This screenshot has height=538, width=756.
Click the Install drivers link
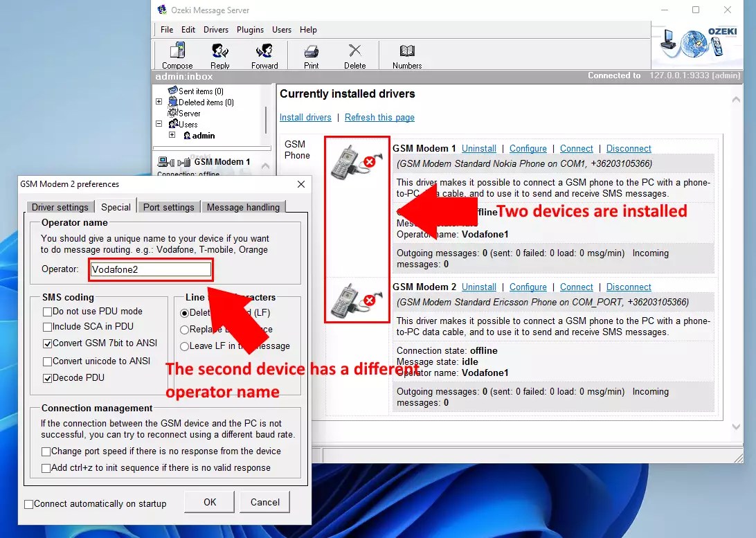pos(306,118)
